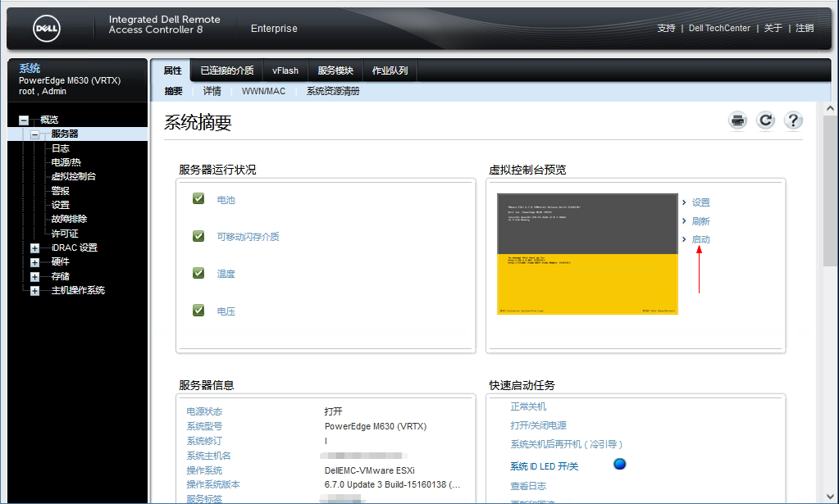Open virtual console 设置 link
The height and width of the screenshot is (504, 839).
pos(701,202)
